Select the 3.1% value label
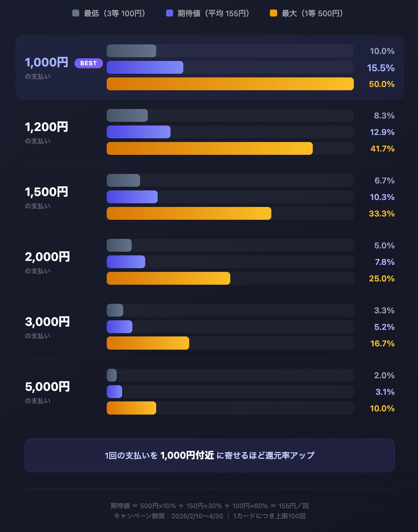 [x=385, y=392]
